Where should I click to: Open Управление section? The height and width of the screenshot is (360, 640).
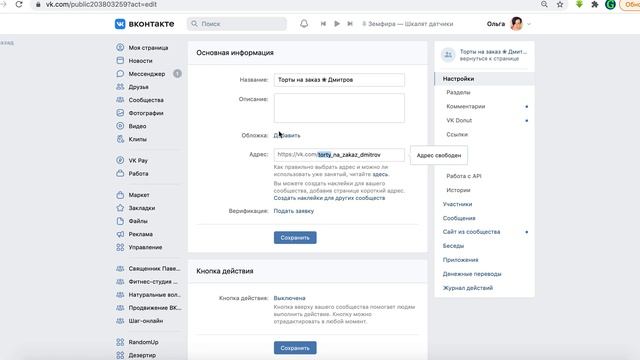click(140, 247)
